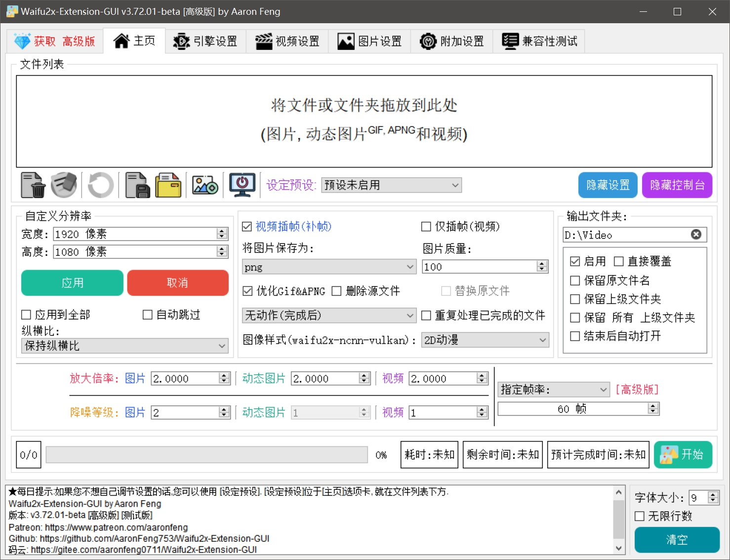This screenshot has height=560, width=730.
Task: Click the 视频 放大倍率 2.0000 field
Action: (x=448, y=378)
